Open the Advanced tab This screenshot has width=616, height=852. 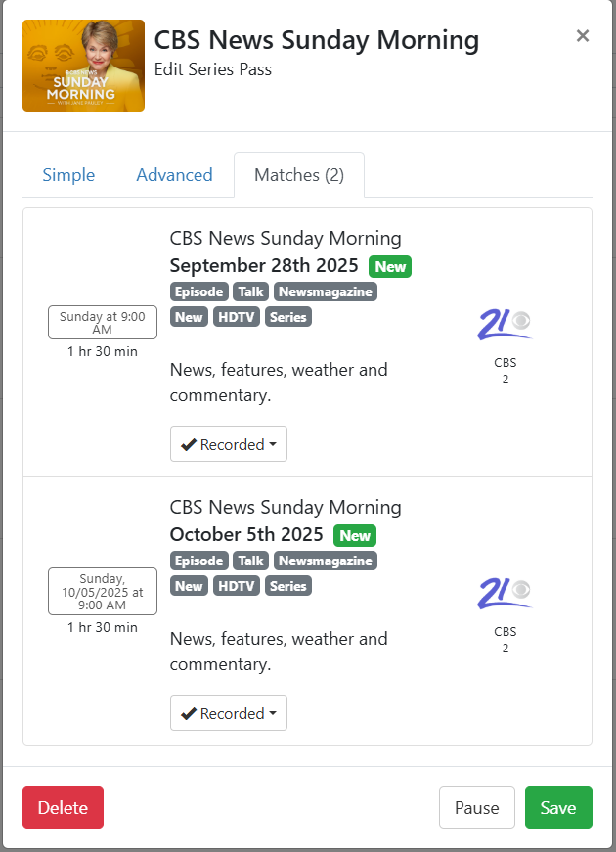point(174,175)
